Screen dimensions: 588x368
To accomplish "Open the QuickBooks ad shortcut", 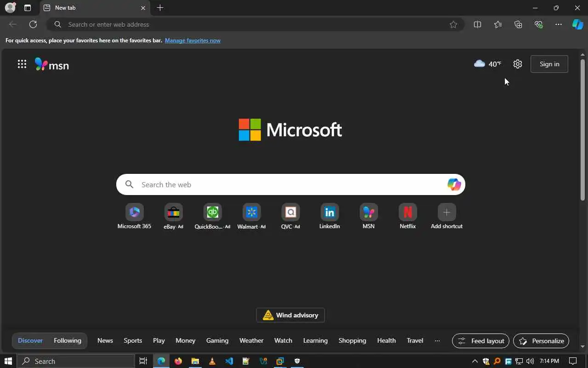I will click(x=212, y=216).
